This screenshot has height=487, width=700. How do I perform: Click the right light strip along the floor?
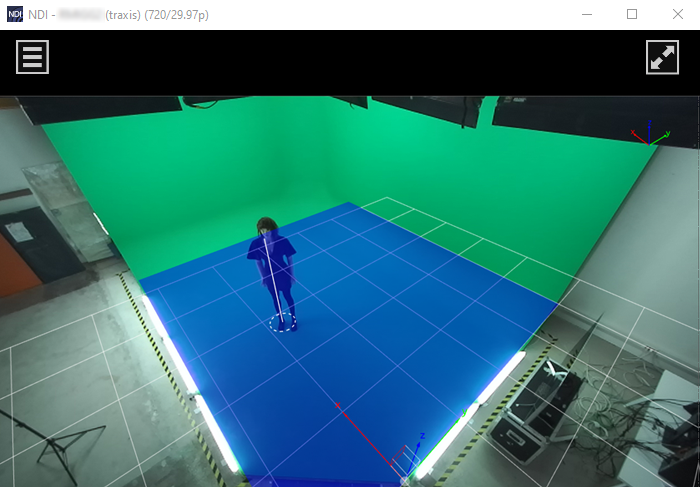pos(480,400)
